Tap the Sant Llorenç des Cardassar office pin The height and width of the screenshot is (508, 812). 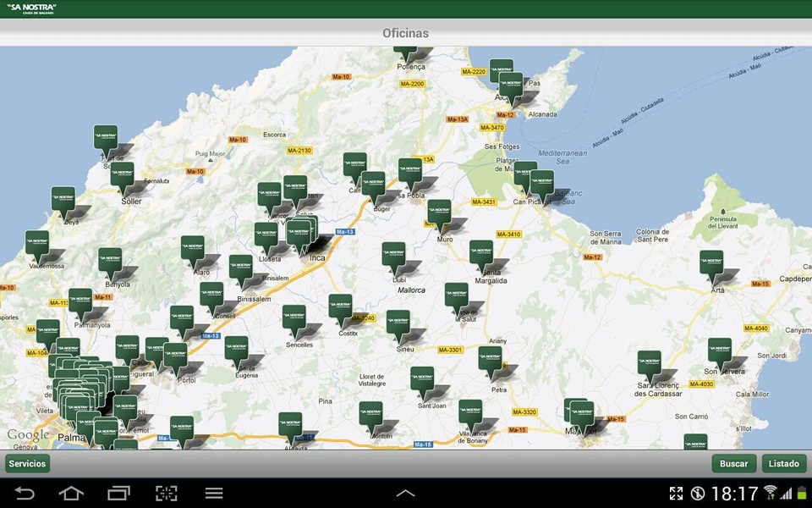[x=650, y=367]
